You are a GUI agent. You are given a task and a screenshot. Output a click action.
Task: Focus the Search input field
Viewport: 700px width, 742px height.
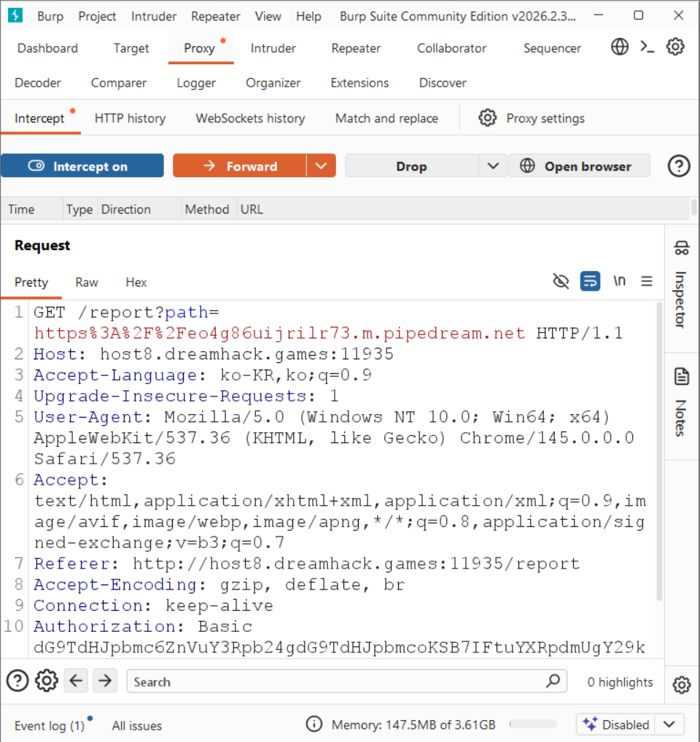pyautogui.click(x=346, y=681)
